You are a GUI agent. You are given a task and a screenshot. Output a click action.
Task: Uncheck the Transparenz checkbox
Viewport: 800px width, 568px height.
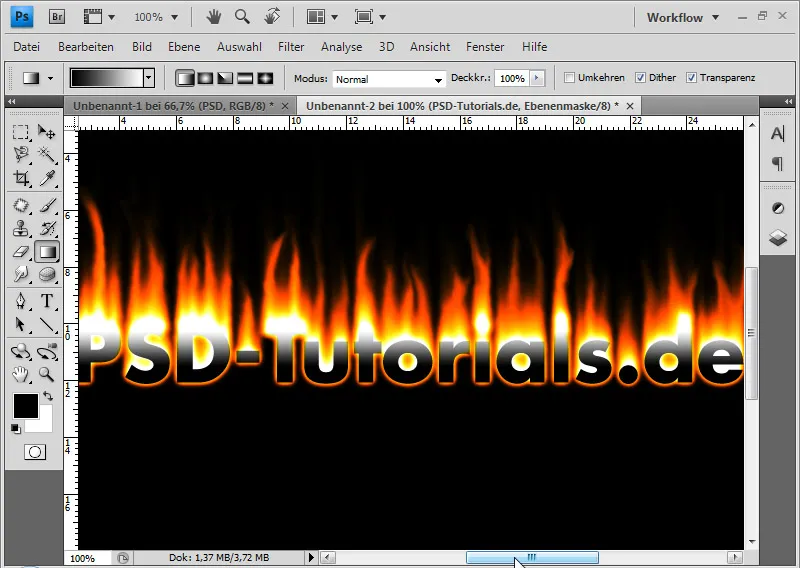tap(691, 78)
